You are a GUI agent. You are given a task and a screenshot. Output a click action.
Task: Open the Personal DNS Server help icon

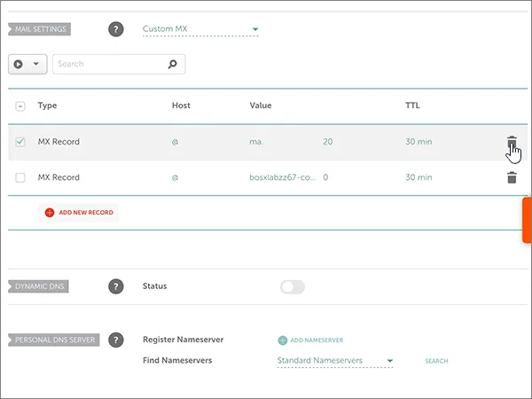pyautogui.click(x=115, y=340)
